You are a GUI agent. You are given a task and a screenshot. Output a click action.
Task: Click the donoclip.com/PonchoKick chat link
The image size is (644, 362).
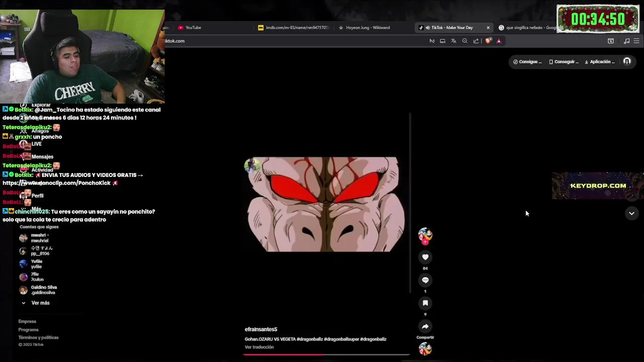(x=56, y=183)
